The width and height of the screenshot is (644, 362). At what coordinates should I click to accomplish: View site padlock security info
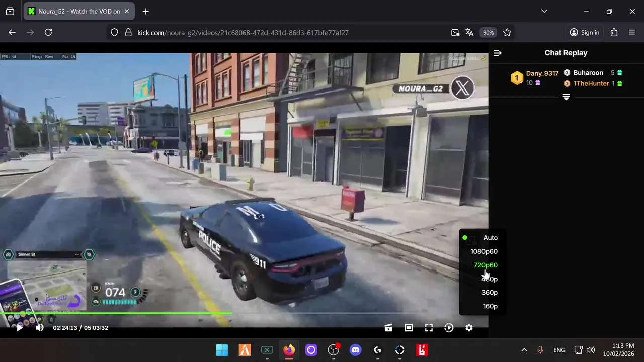pyautogui.click(x=128, y=32)
